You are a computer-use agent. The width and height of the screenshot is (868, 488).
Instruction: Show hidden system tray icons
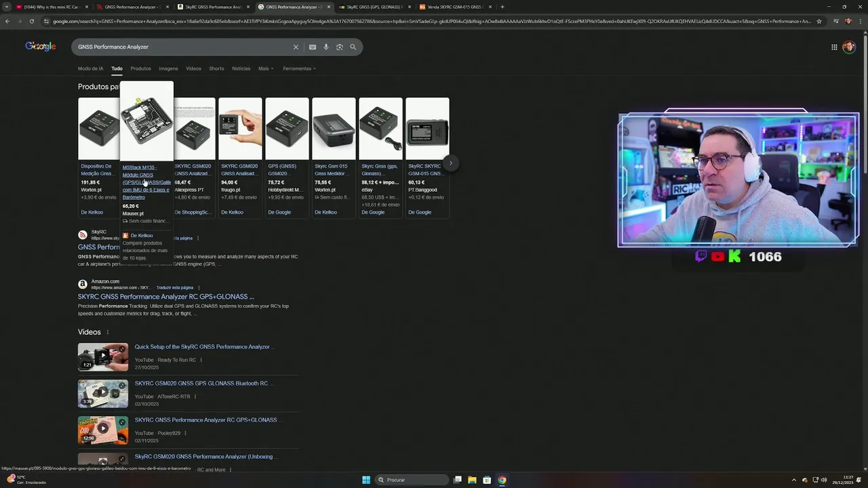(x=794, y=480)
